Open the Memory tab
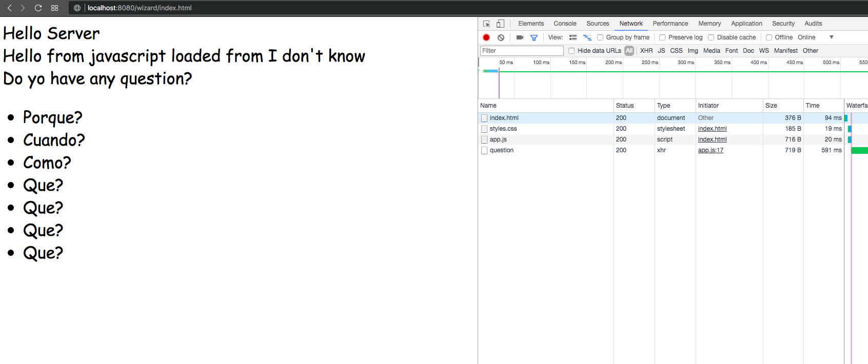Viewport: 868px width, 364px height. tap(709, 24)
